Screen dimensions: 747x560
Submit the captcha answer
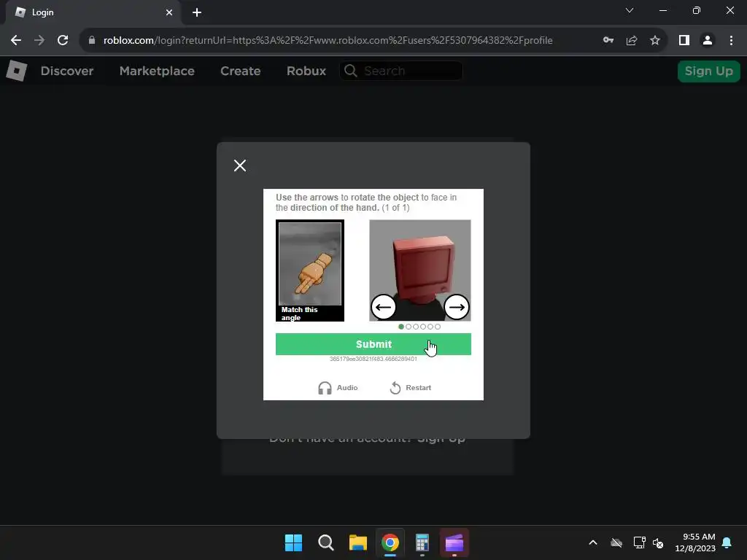click(373, 344)
